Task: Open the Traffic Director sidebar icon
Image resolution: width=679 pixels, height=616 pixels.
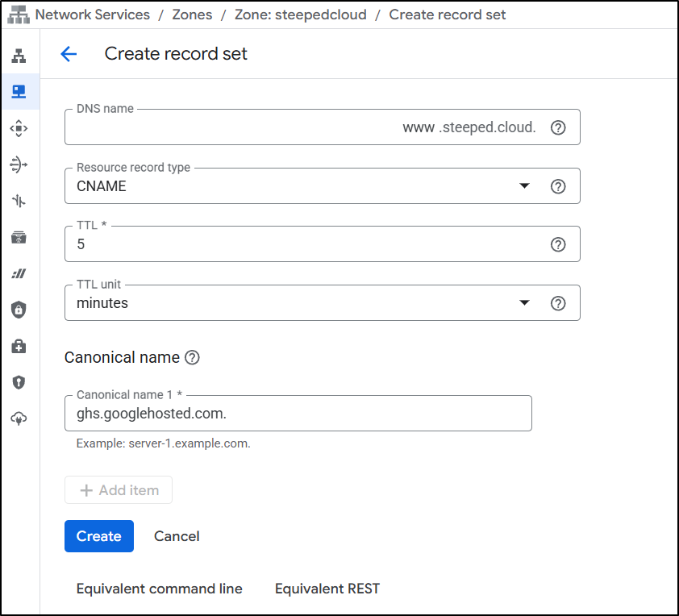Action: point(19,201)
